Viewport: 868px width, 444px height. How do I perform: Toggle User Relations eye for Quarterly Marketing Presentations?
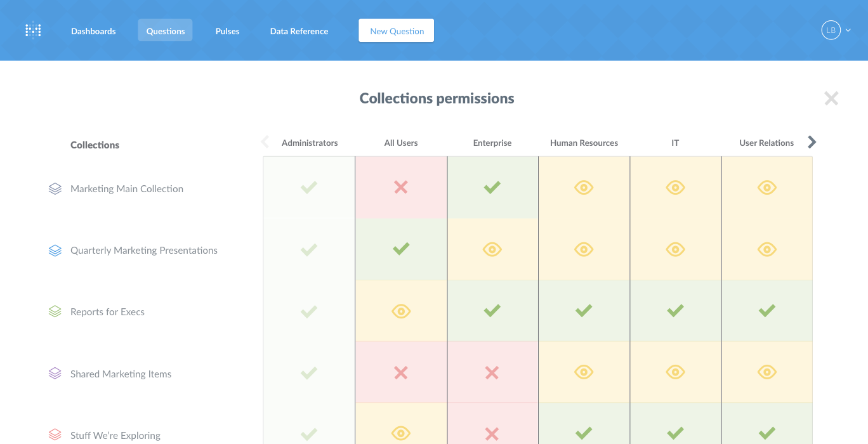(x=767, y=249)
